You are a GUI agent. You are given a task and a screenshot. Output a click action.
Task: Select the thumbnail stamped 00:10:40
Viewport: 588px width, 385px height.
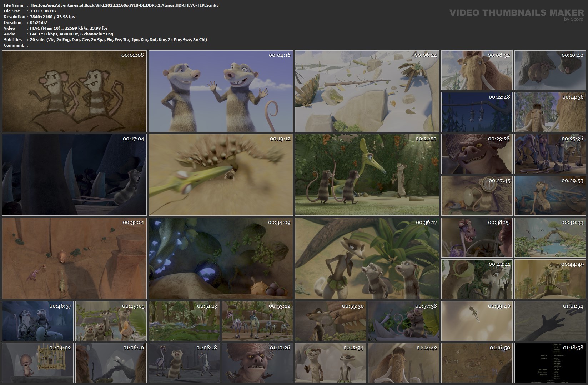[550, 70]
